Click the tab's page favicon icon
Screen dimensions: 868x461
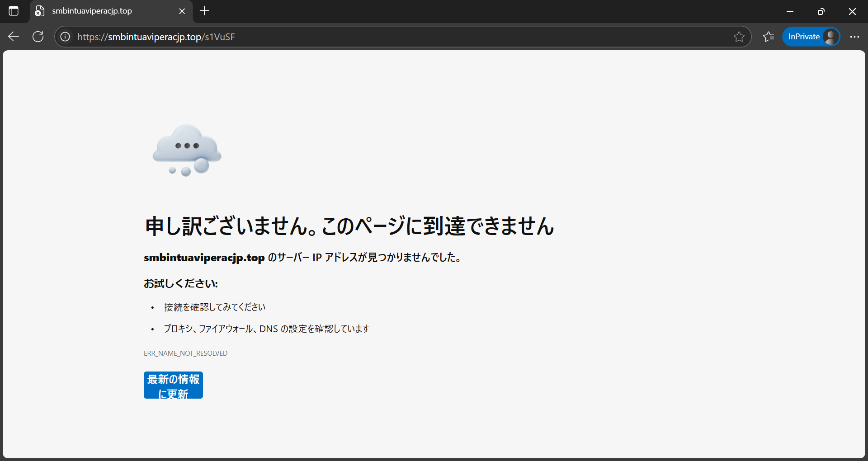coord(40,11)
